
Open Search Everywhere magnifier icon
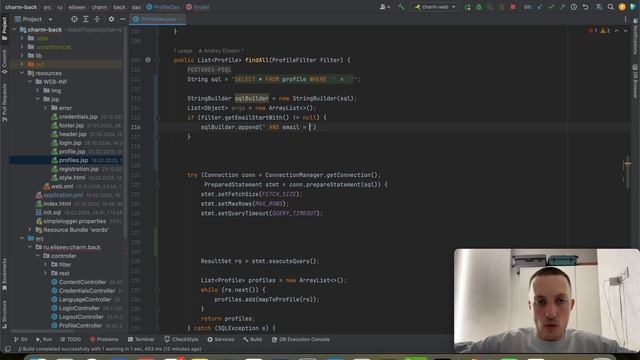(x=611, y=7)
